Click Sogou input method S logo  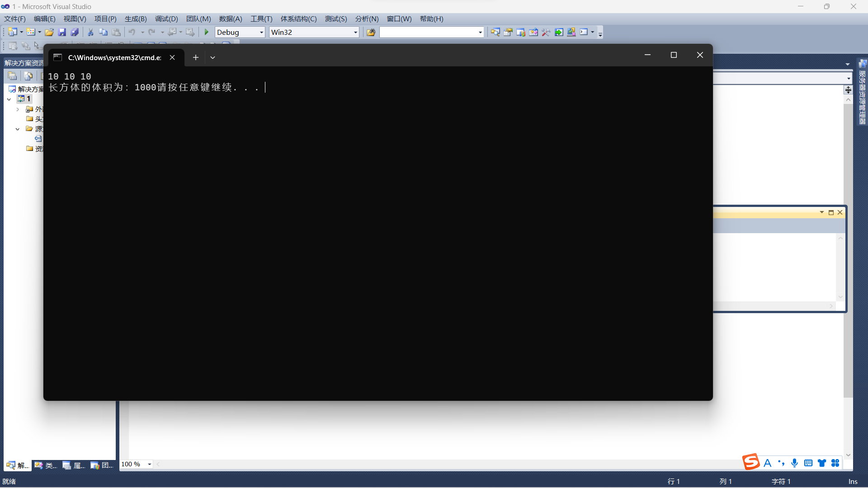(x=751, y=462)
